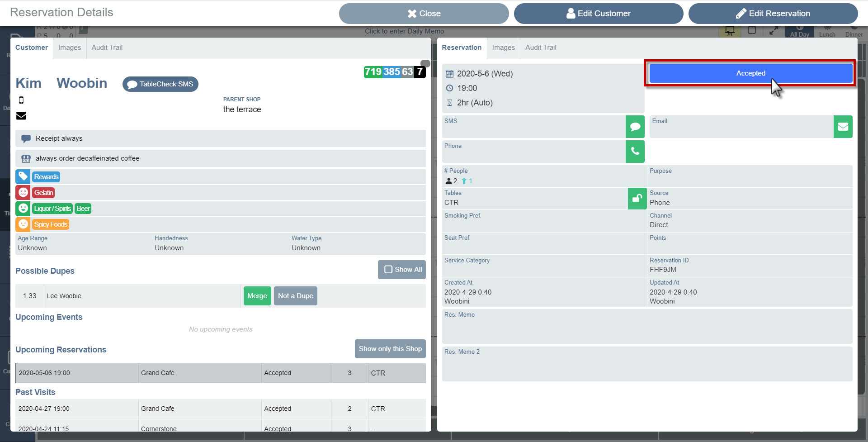This screenshot has width=868, height=442.
Task: Click the Edit Reservation button
Action: coord(773,14)
